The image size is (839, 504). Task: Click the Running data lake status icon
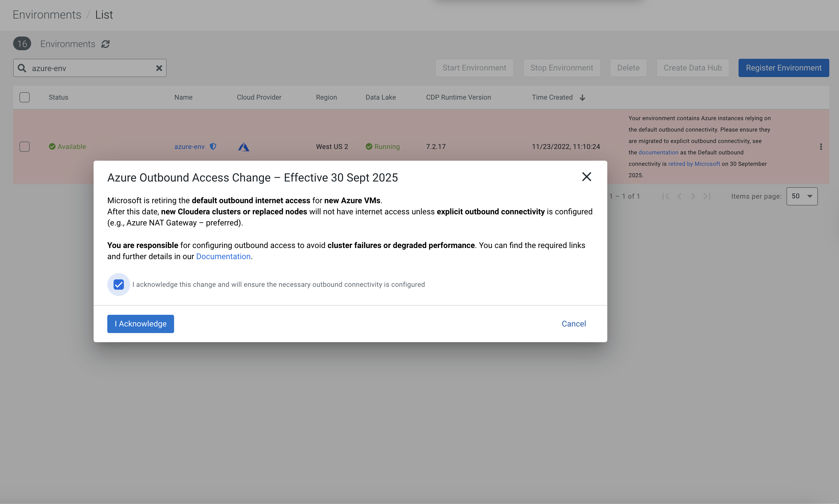click(369, 147)
